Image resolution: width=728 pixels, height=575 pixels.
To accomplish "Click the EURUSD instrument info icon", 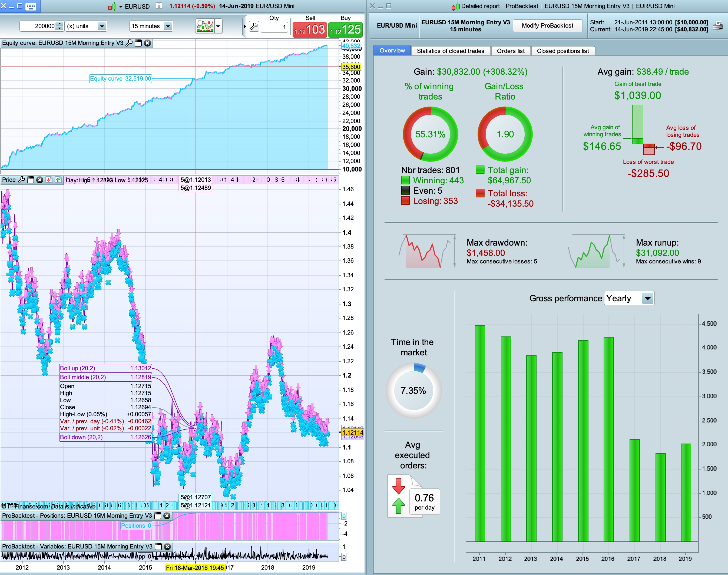I will (x=159, y=6).
